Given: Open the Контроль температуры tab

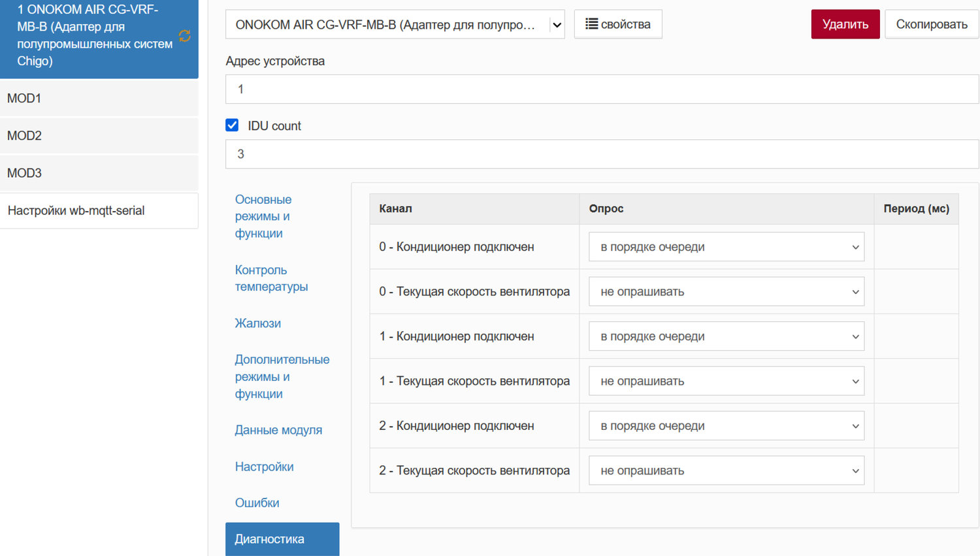Looking at the screenshot, I should tap(271, 278).
